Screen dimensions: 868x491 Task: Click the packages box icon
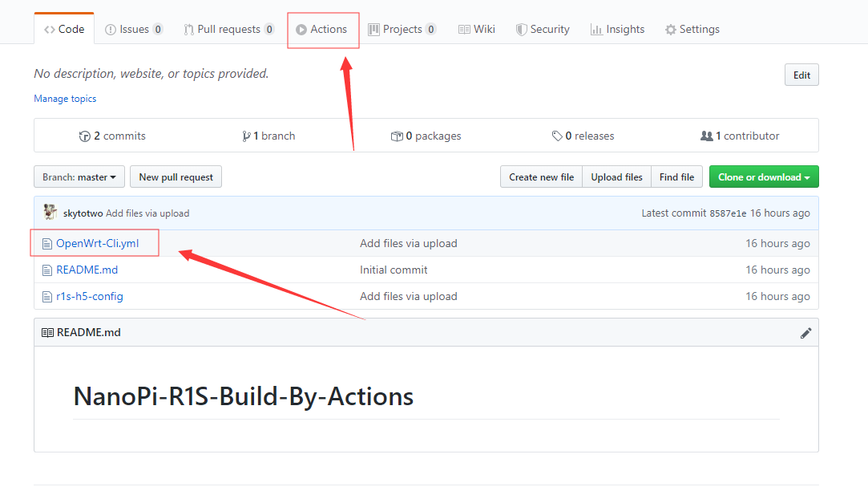click(397, 136)
